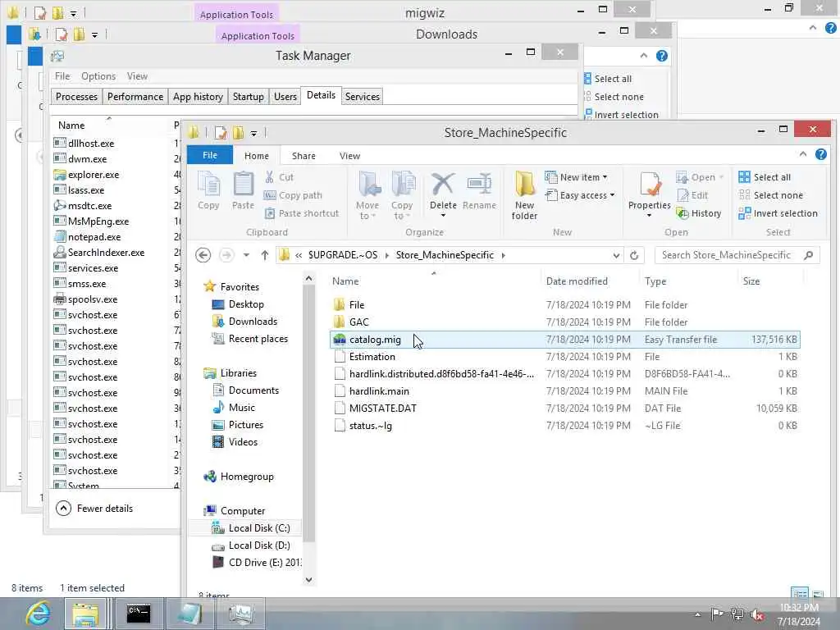Click the Copy icon in the Store_MachineSpecific ribbon
Viewport: 840px width, 630px height.
point(208,190)
